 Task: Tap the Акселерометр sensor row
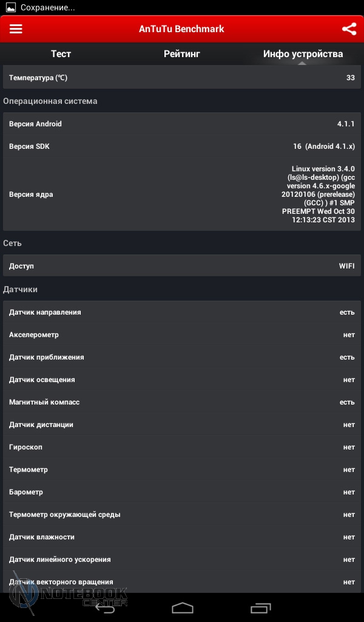[x=182, y=335]
